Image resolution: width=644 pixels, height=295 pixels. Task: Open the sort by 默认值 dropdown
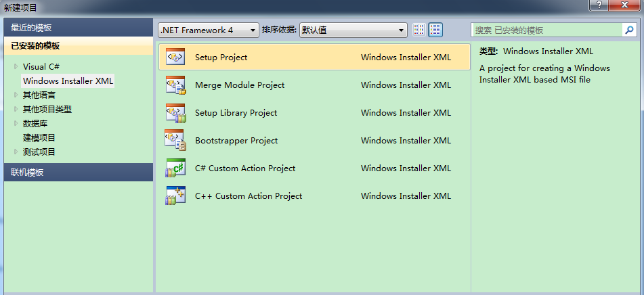tap(353, 30)
